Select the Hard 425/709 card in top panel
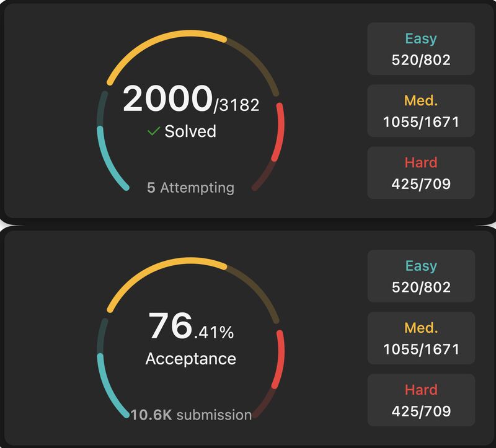Screen dimensions: 496x448 pos(421,173)
